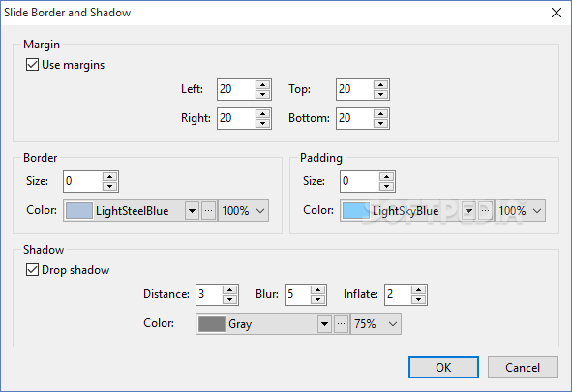Decrease the Top margin value
Screen dimensions: 572x392
pyautogui.click(x=380, y=94)
